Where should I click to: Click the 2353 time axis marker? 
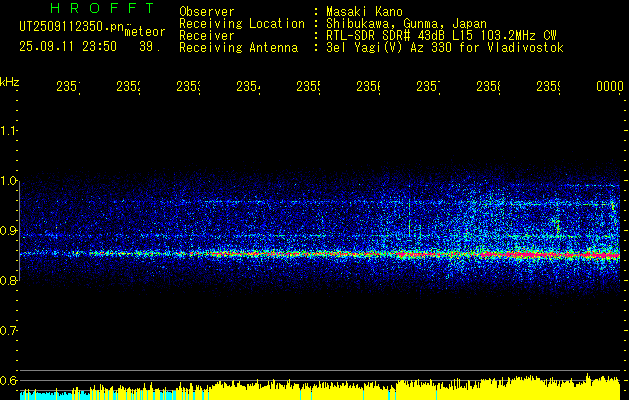click(x=188, y=86)
